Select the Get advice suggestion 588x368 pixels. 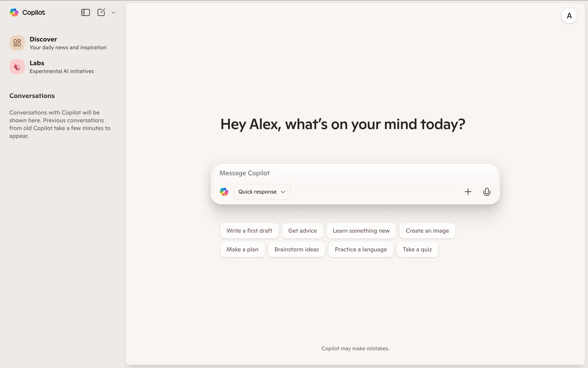[302, 231]
